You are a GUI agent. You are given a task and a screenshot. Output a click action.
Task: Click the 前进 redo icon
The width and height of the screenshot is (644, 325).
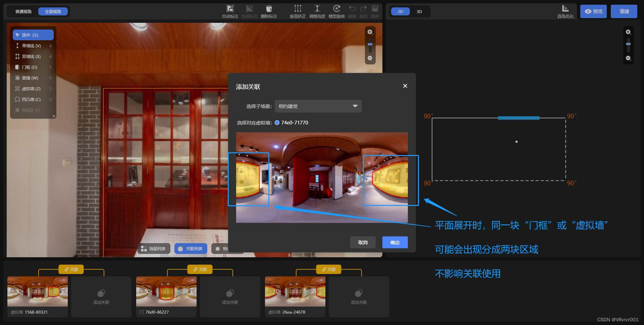[x=363, y=9]
